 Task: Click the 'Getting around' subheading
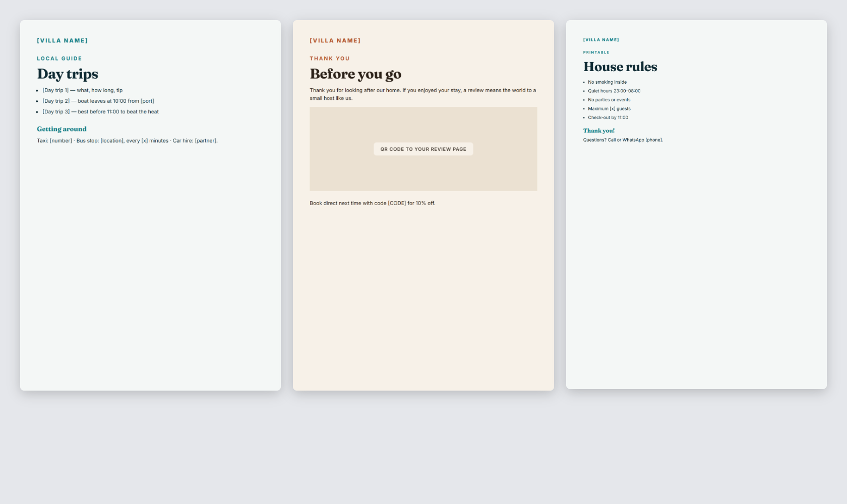[62, 129]
